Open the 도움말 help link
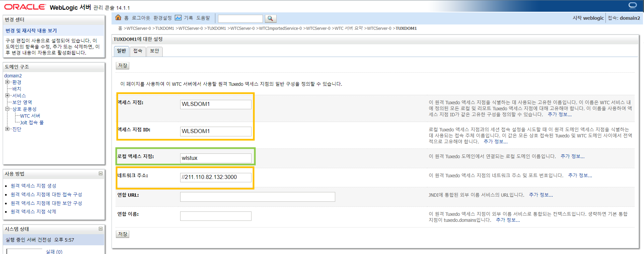 pyautogui.click(x=203, y=18)
